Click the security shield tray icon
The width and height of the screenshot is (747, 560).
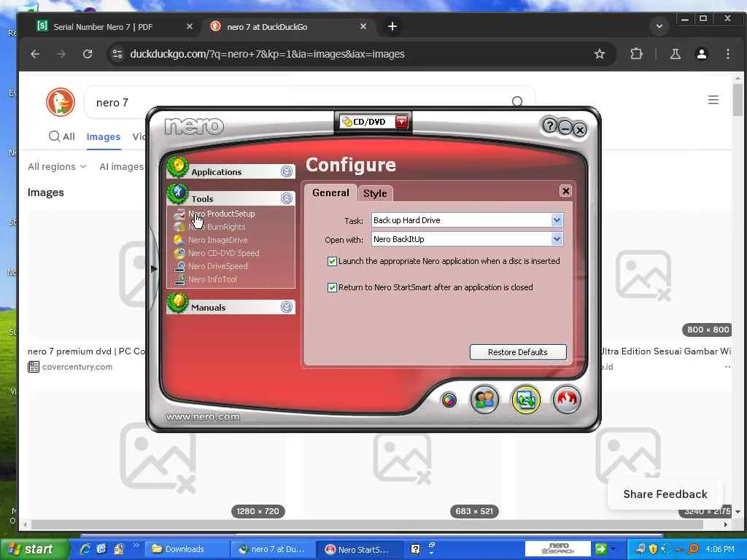point(653,549)
